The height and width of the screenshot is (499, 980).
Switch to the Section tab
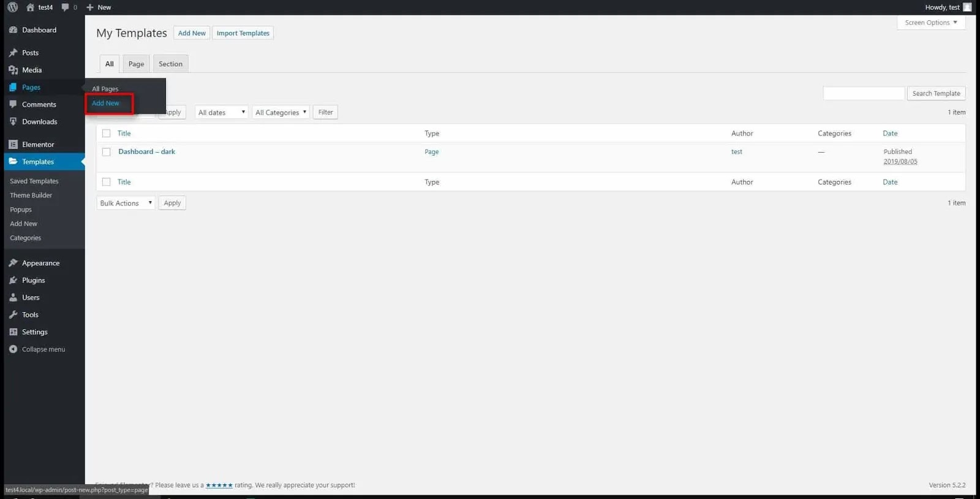point(170,64)
